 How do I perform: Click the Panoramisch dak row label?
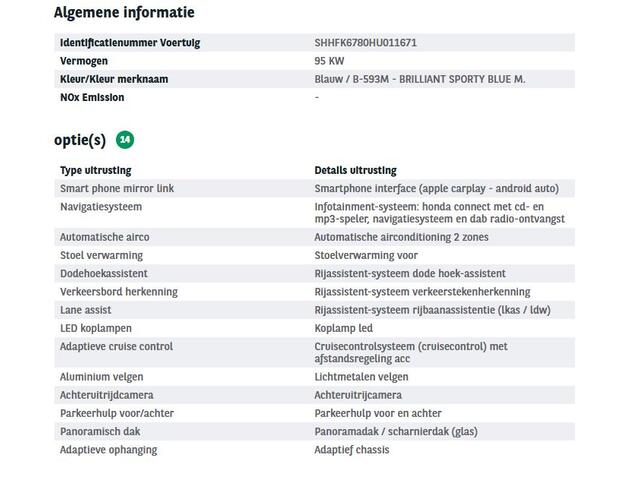pos(100,431)
